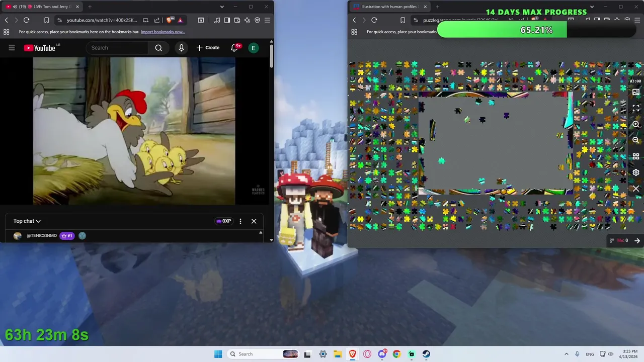The image size is (644, 362).
Task: Toggle the Brave sidebar panel icon
Action: [x=227, y=20]
